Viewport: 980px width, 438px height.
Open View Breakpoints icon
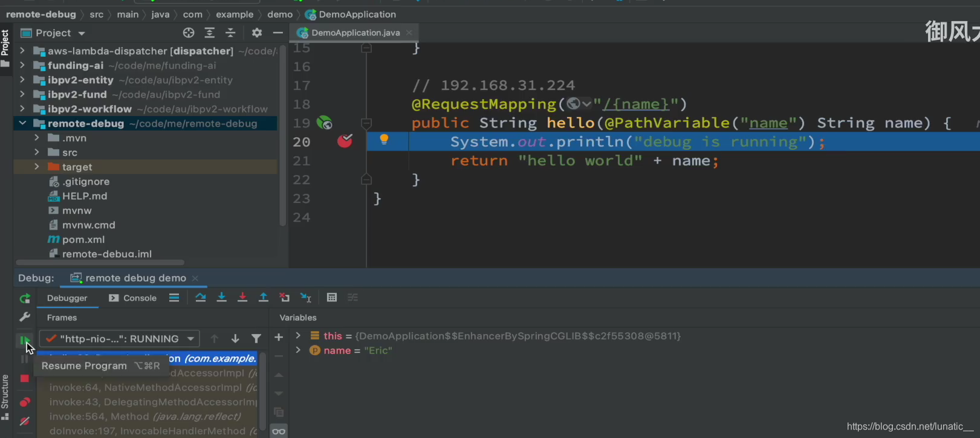click(25, 402)
